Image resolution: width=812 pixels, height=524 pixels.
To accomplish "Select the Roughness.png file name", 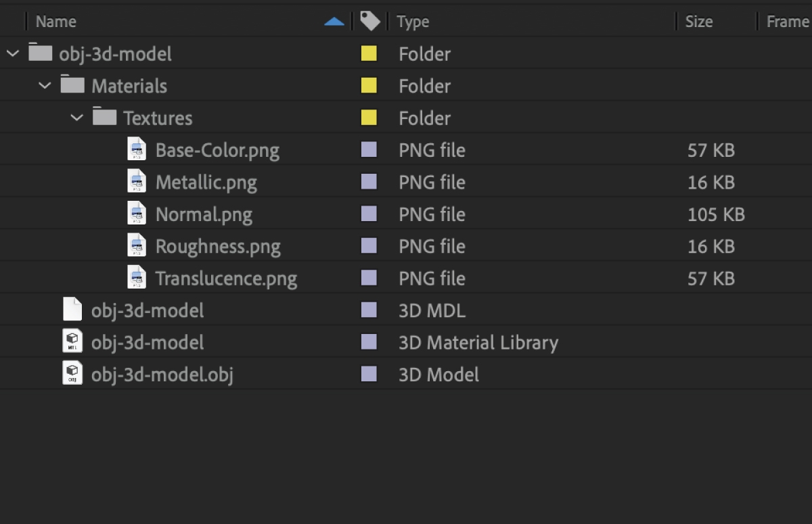I will (x=218, y=246).
